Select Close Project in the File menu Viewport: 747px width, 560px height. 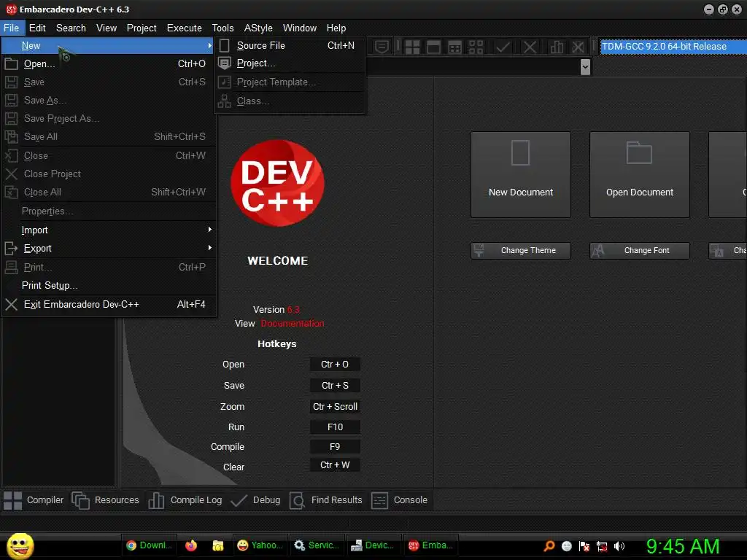pos(107,174)
